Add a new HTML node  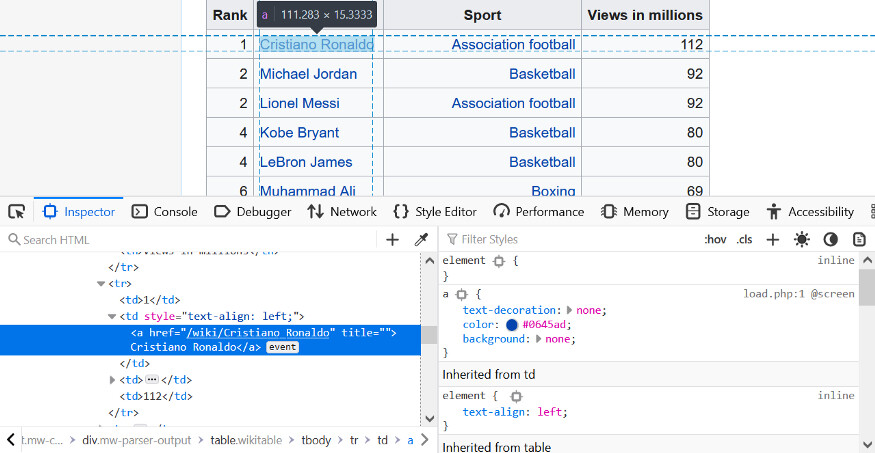393,239
